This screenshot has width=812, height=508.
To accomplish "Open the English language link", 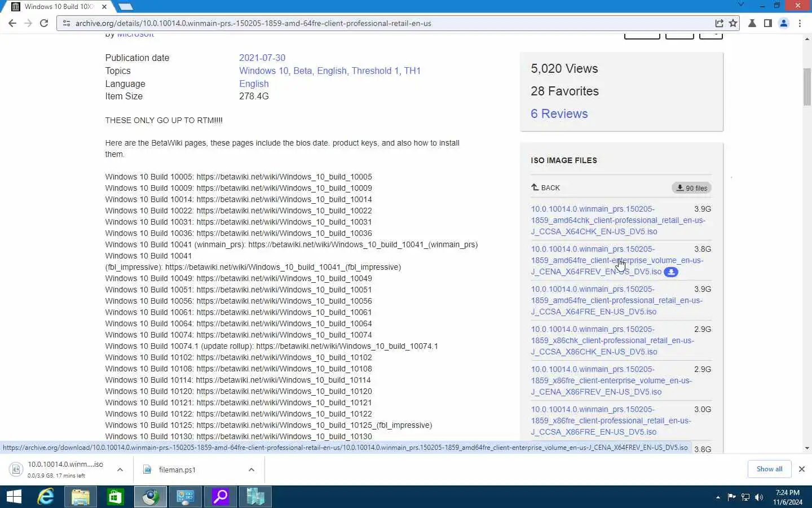I will click(x=254, y=84).
